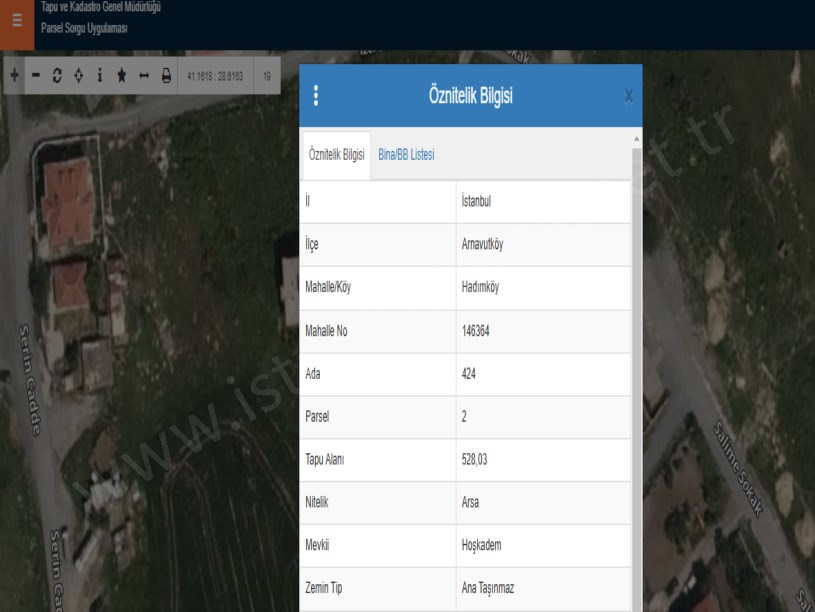This screenshot has width=815, height=612.
Task: Click the refresh map icon
Action: (x=57, y=76)
